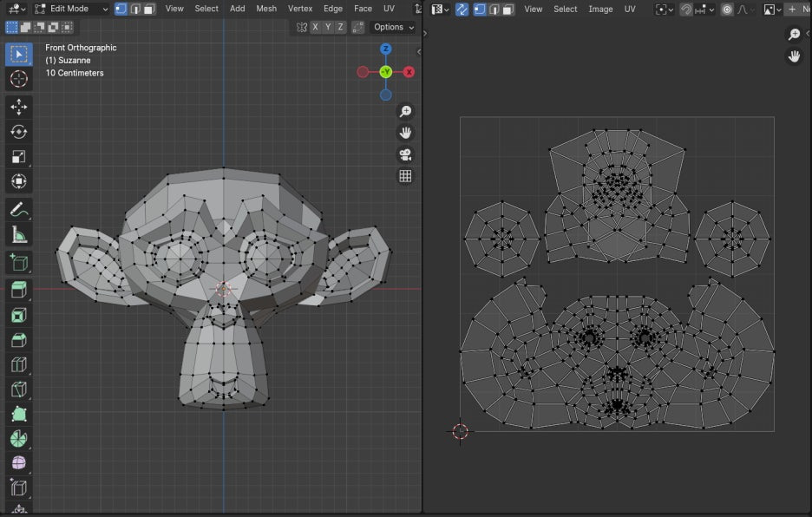Open the Vertex menu
Viewport: 812px width, 517px height.
300,9
